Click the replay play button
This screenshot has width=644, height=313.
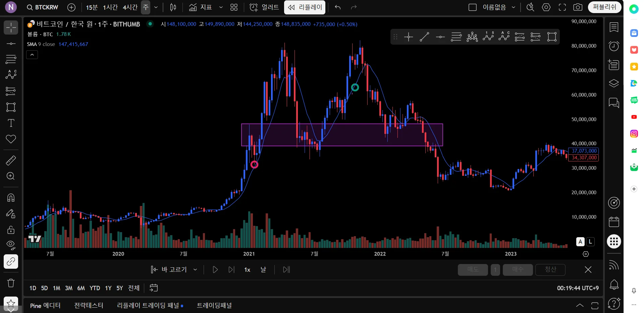pyautogui.click(x=215, y=269)
